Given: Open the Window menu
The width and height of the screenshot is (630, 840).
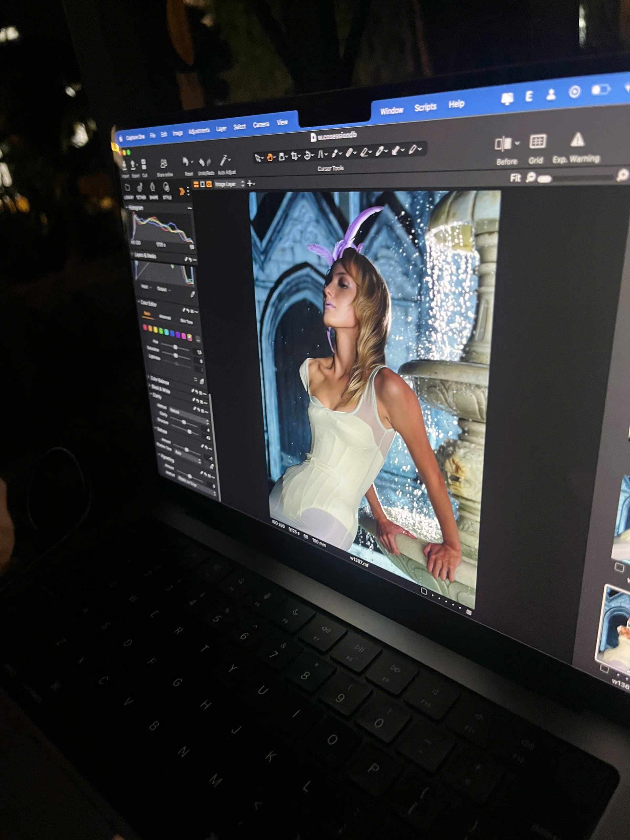Looking at the screenshot, I should pos(391,111).
